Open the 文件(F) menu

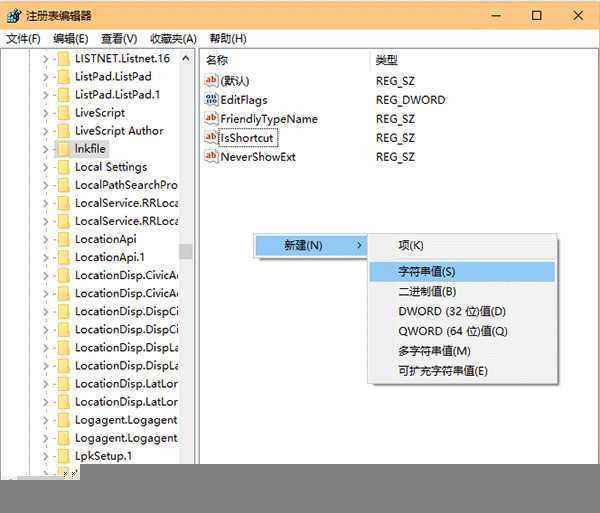point(23,39)
